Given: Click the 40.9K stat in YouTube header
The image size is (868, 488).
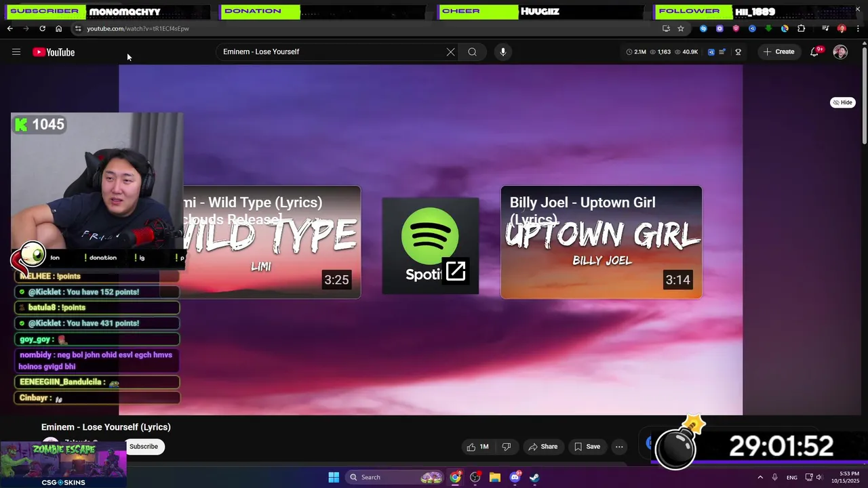Looking at the screenshot, I should pyautogui.click(x=686, y=52).
